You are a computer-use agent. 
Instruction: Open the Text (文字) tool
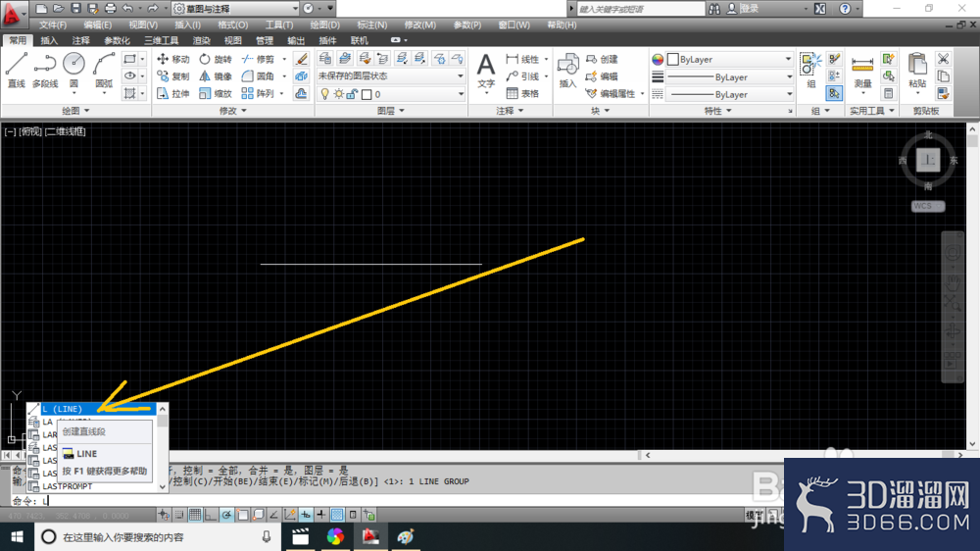point(486,70)
